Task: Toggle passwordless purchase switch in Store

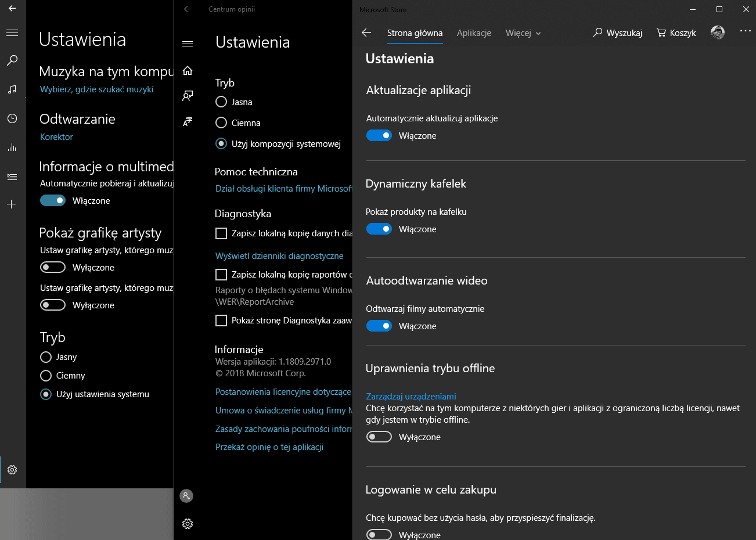Action: pos(379,535)
